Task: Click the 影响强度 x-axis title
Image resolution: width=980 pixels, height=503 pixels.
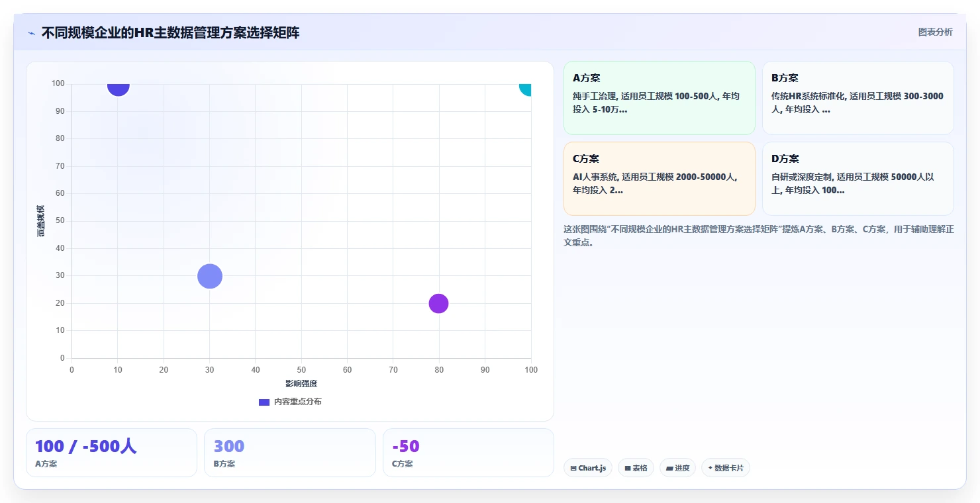Action: click(301, 384)
